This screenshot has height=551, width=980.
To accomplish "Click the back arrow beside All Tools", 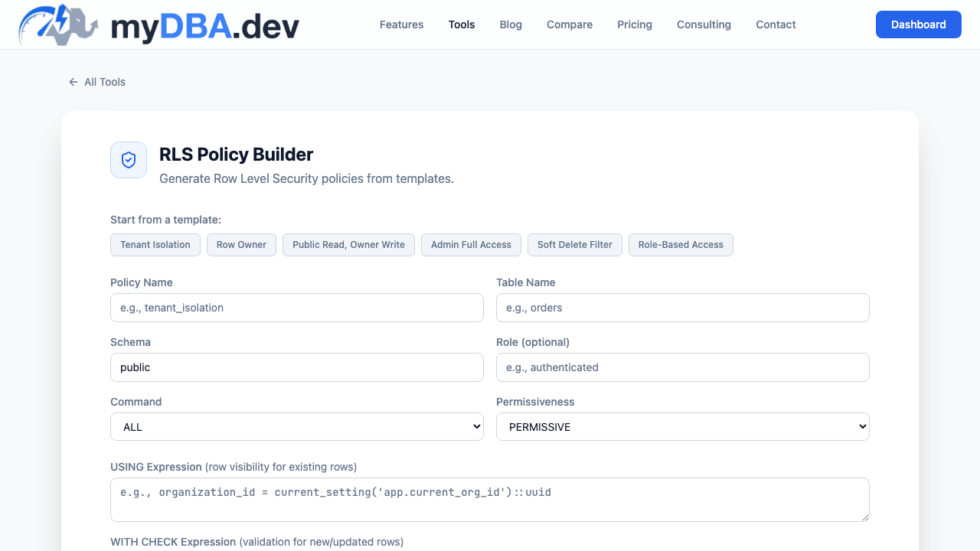I will (x=73, y=82).
